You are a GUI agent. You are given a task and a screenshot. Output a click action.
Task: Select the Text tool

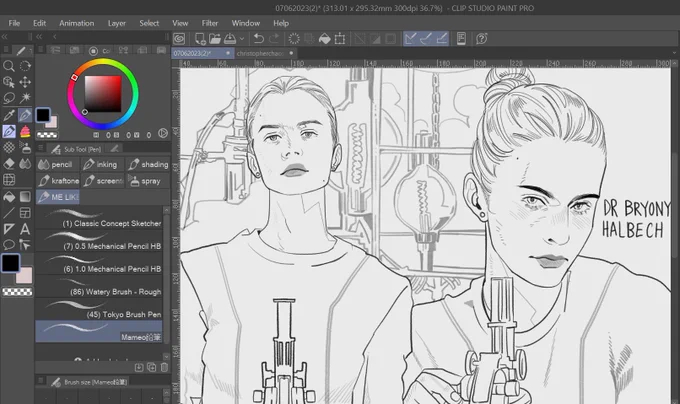25,228
